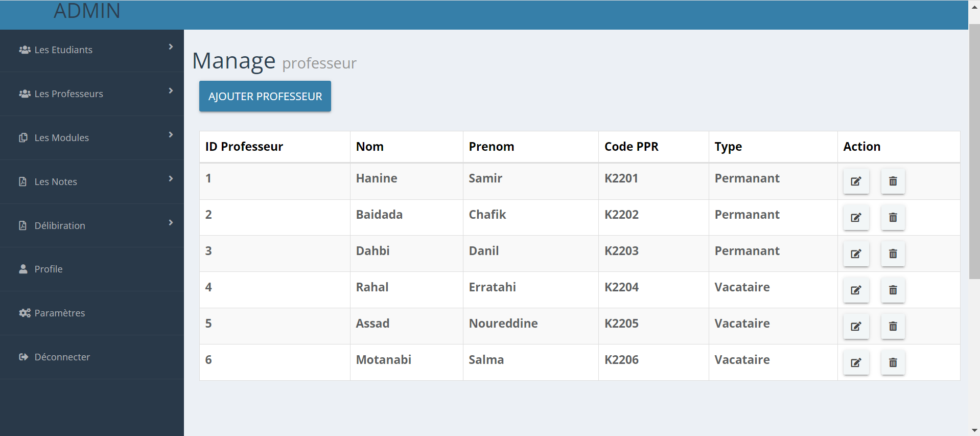Click the Profile person icon
The width and height of the screenshot is (980, 436).
click(23, 268)
